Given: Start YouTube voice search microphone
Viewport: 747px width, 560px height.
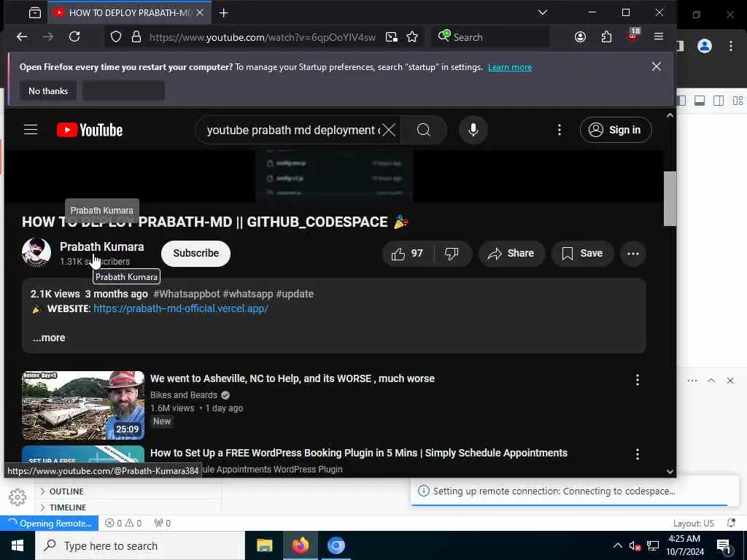Looking at the screenshot, I should [x=473, y=130].
